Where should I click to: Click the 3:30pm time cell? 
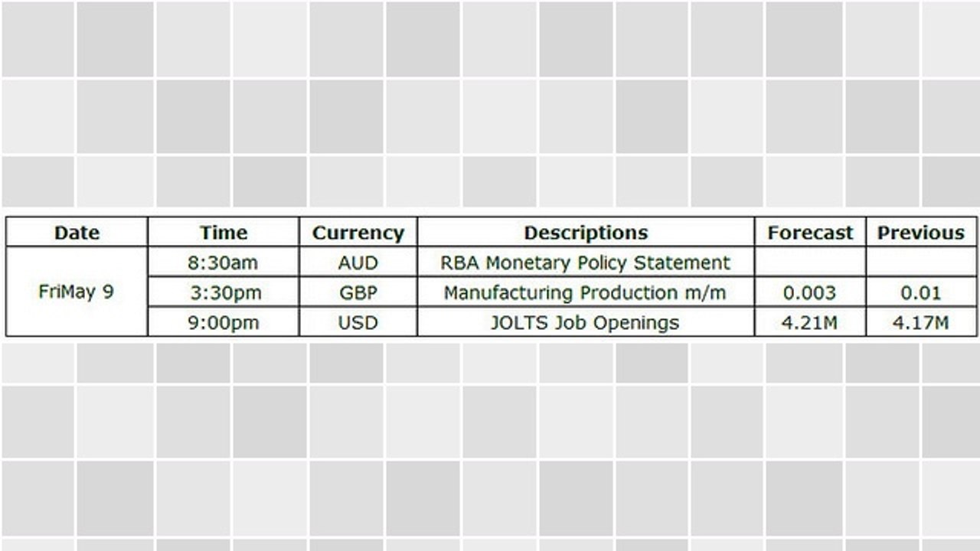[x=224, y=292]
